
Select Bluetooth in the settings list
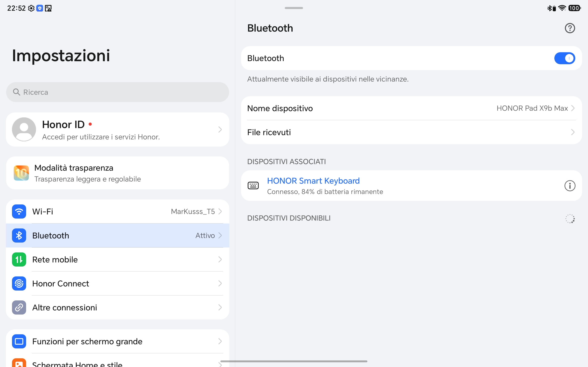(x=117, y=235)
